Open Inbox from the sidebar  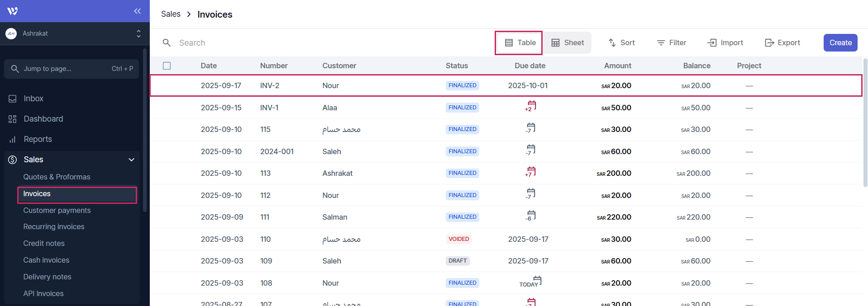click(x=33, y=99)
